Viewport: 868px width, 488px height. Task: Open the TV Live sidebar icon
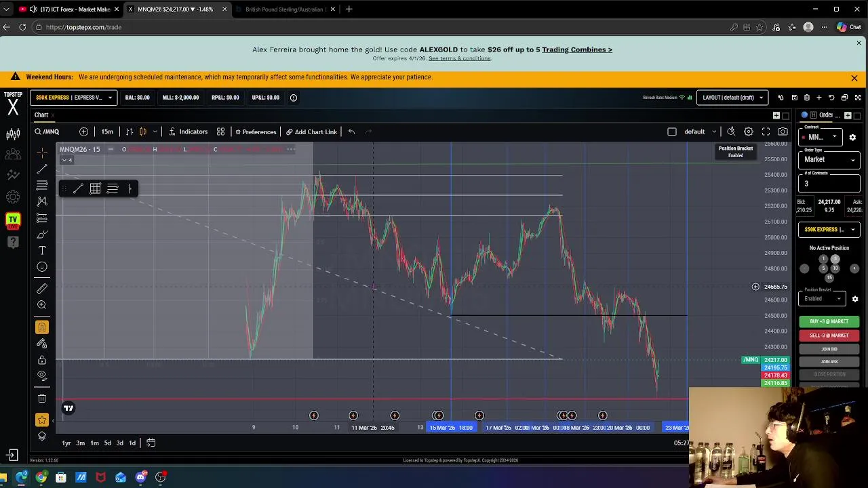(x=13, y=220)
